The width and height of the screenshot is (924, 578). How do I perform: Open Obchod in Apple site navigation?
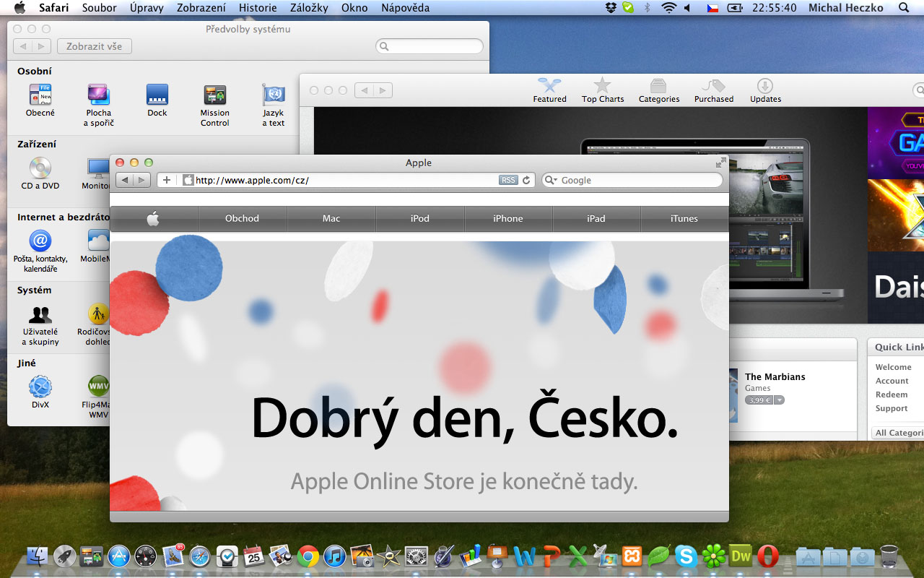[242, 218]
